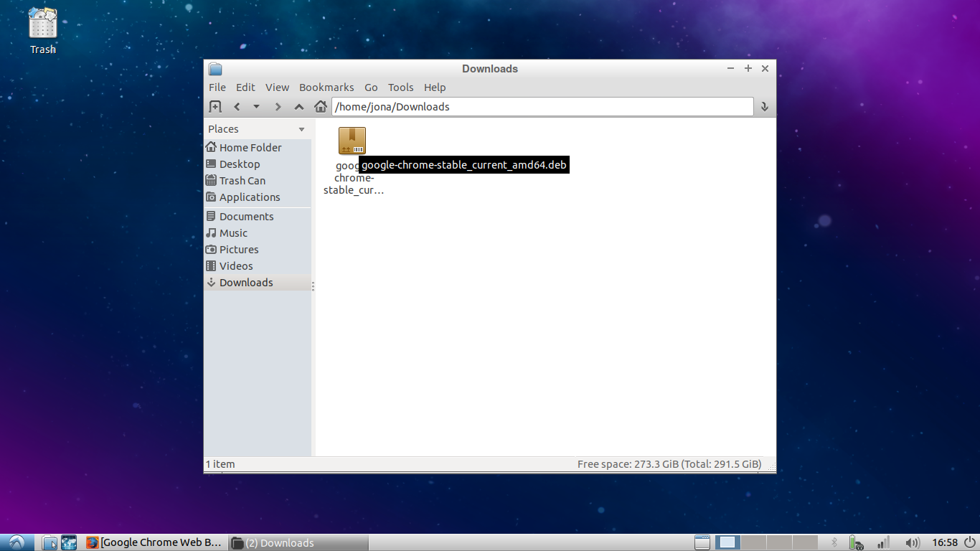Viewport: 980px width, 551px height.
Task: Switch to Google Chrome Web Browser taskbar window
Action: coord(154,542)
